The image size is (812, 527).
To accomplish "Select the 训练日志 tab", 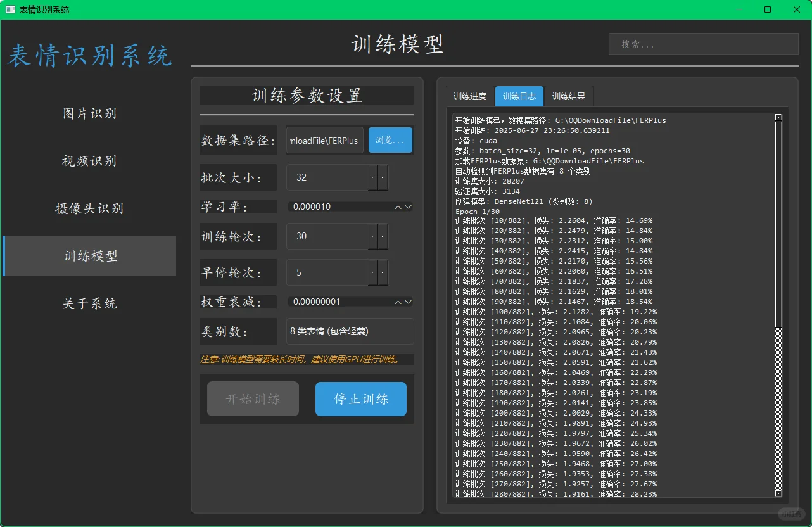I will tap(519, 96).
